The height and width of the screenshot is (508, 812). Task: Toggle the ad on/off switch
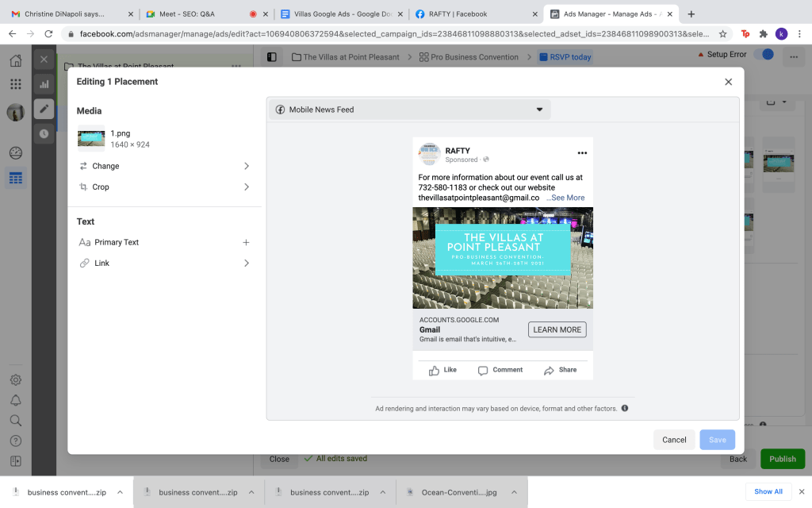pos(764,55)
